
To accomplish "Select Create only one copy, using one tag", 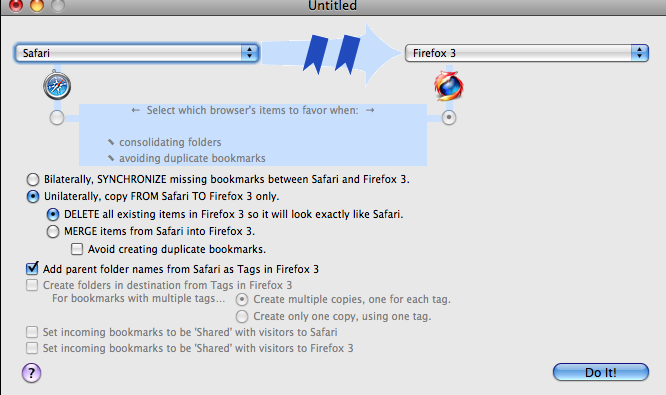I will point(242,316).
